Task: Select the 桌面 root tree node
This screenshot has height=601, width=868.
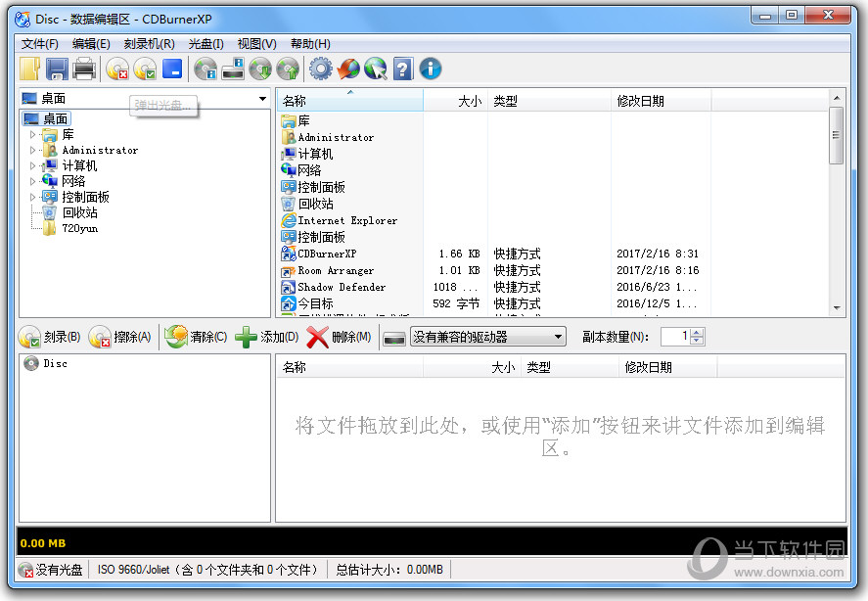Action: 55,118
